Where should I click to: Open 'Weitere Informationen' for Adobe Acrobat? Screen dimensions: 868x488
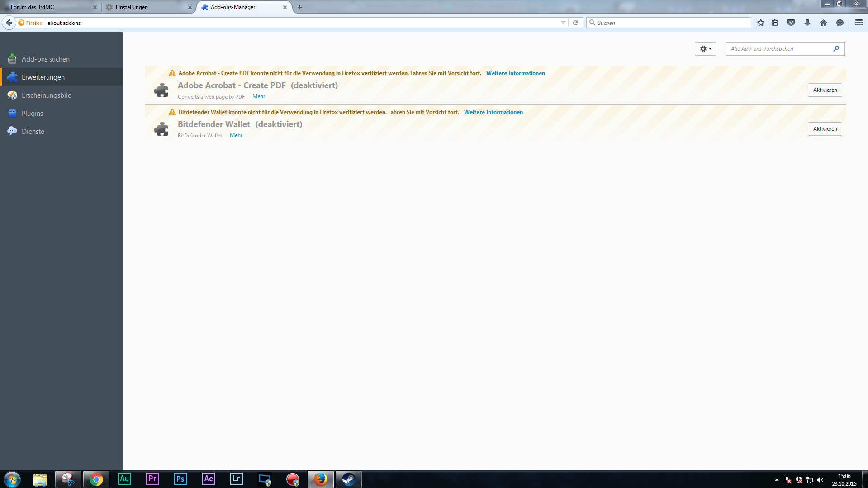click(x=516, y=73)
